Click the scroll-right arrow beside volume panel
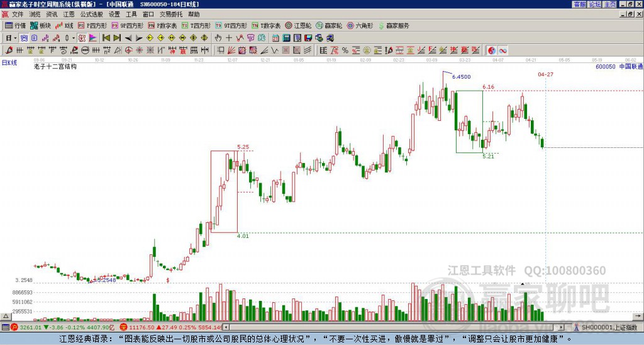Viewport: 644px width, 345px height. (x=638, y=316)
